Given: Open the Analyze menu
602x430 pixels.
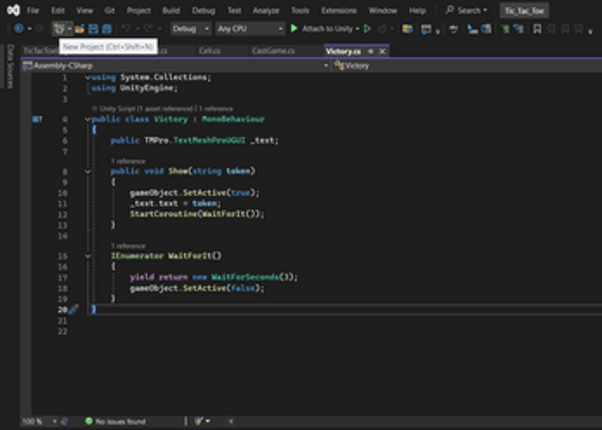Looking at the screenshot, I should tap(266, 10).
